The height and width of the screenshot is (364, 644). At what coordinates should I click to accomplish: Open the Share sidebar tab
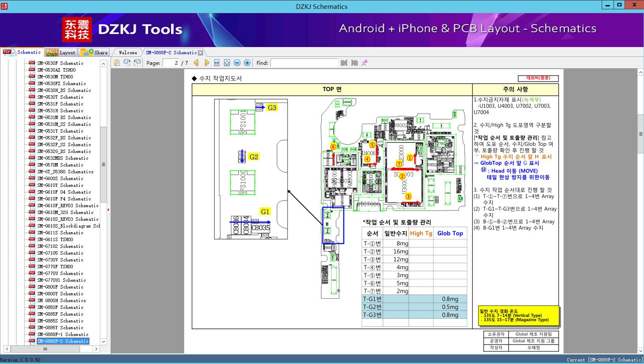pos(94,52)
